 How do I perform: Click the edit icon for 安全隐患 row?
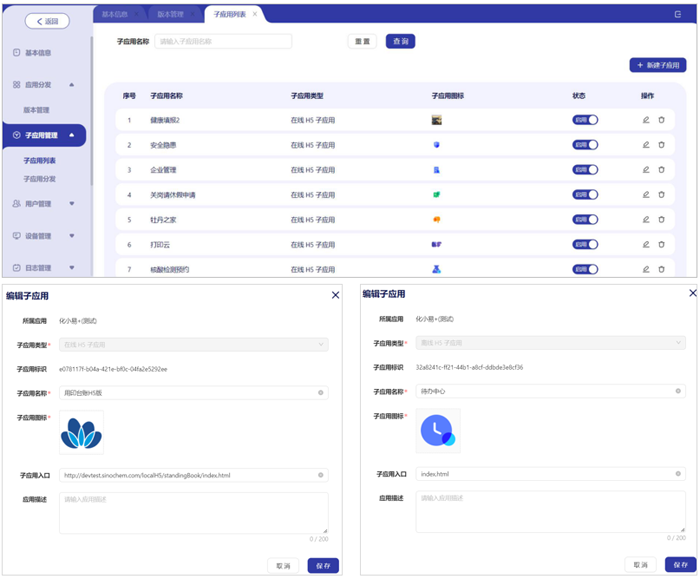pyautogui.click(x=646, y=145)
